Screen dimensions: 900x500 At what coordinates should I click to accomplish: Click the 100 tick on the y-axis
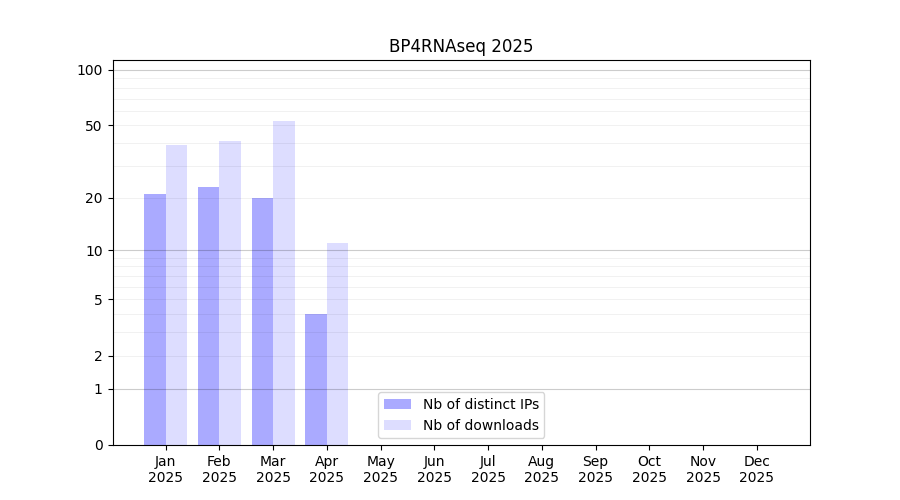tap(90, 70)
